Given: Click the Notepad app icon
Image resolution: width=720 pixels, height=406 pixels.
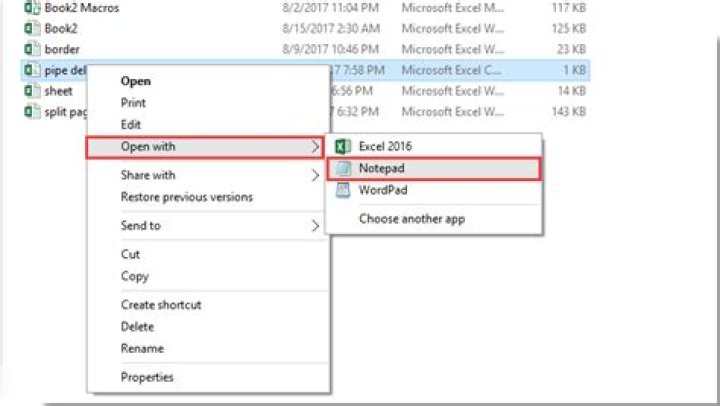Looking at the screenshot, I should [x=343, y=169].
